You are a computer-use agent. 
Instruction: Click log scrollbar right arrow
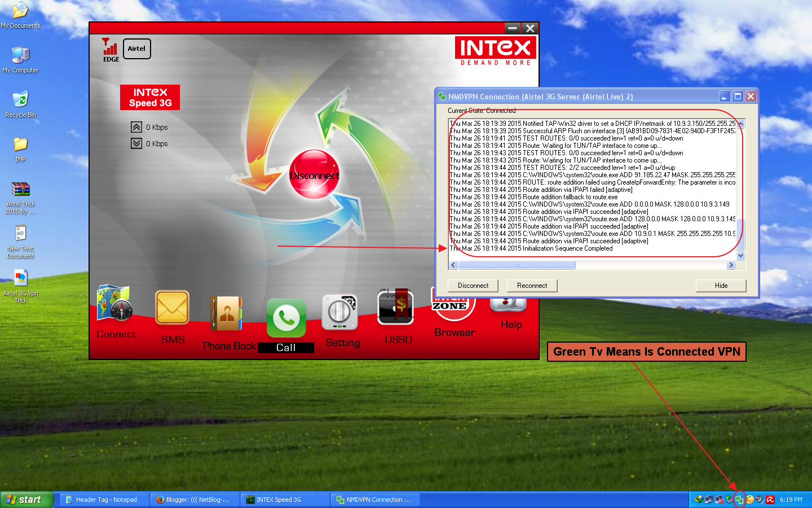tap(731, 265)
